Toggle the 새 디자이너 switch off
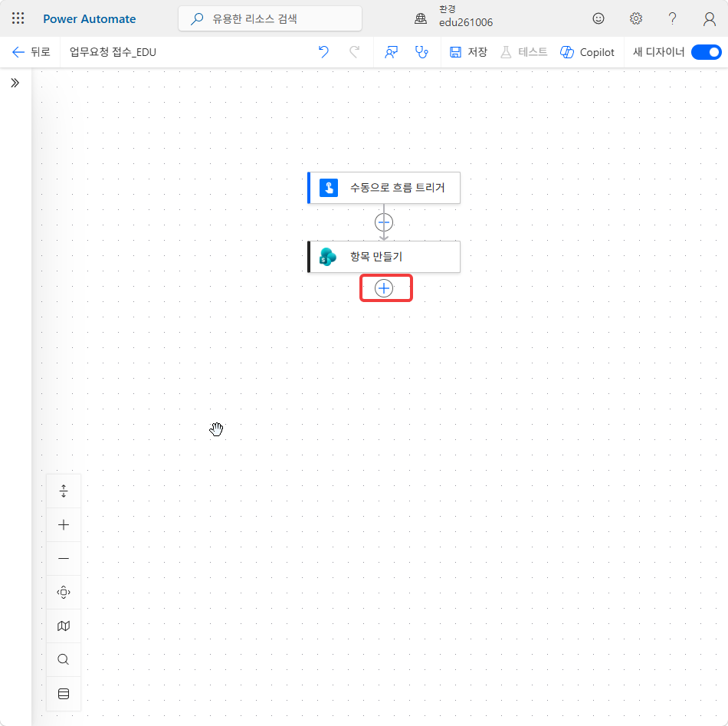 pyautogui.click(x=707, y=52)
